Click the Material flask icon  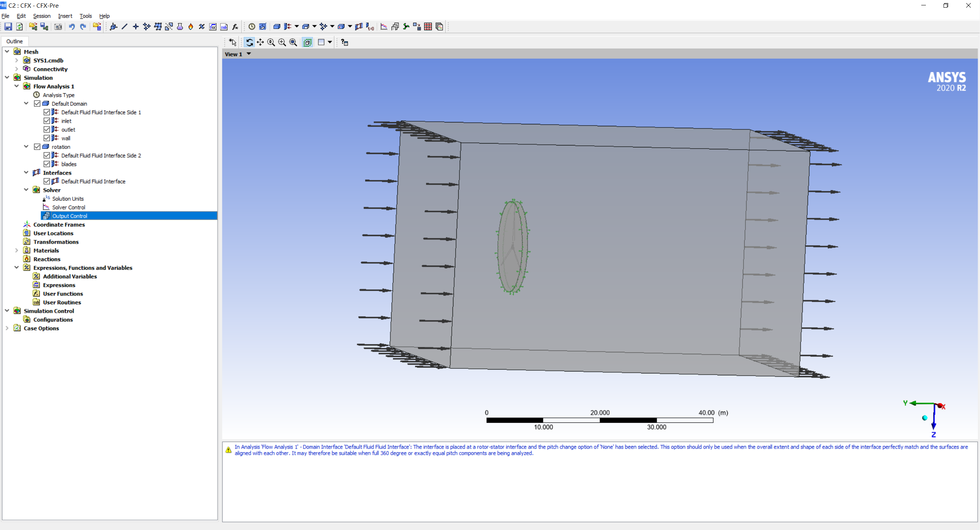(180, 26)
